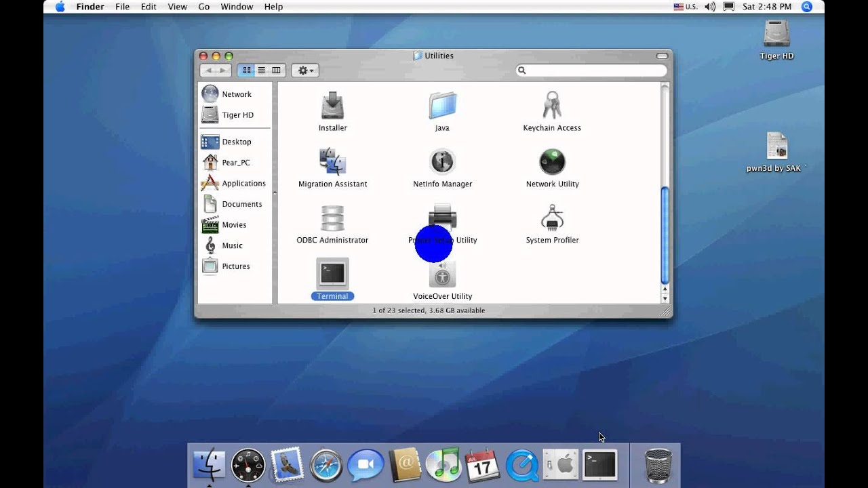Click the display icon in menu bar
Image resolution: width=868 pixels, height=488 pixels.
(729, 7)
